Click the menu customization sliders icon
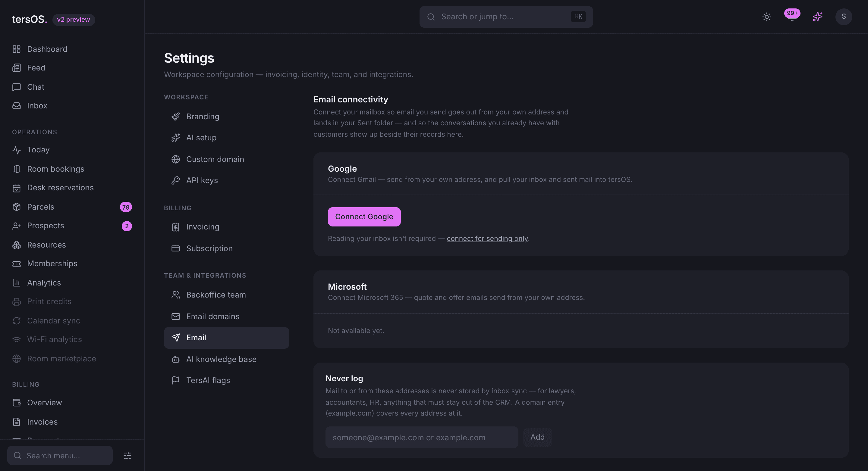This screenshot has height=471, width=868. 127,456
